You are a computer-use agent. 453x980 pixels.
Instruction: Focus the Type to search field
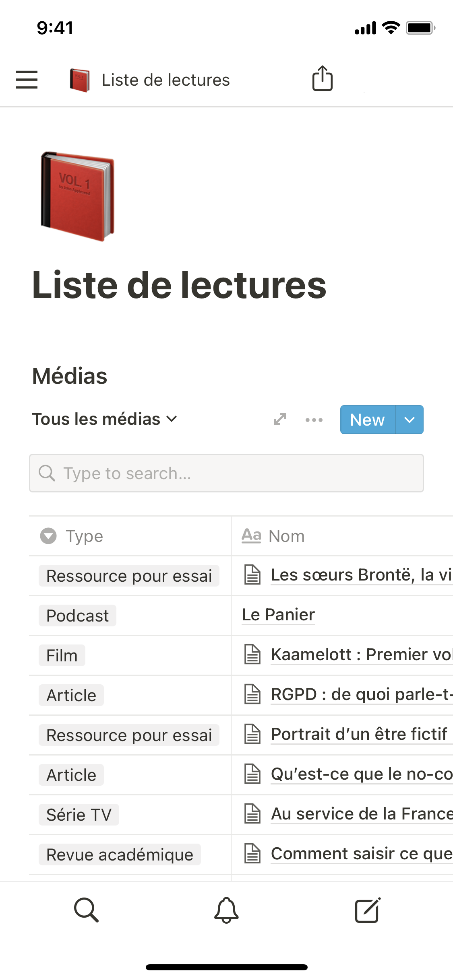coord(226,474)
